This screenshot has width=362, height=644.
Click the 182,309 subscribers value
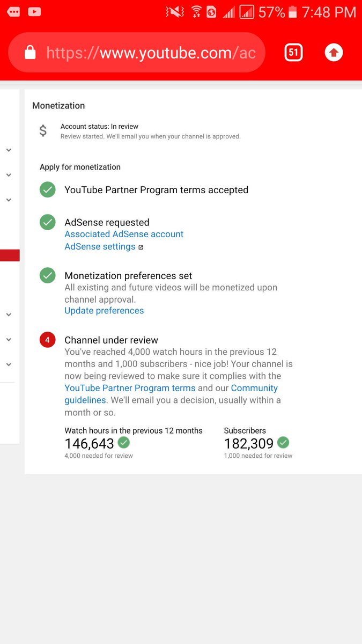point(249,443)
